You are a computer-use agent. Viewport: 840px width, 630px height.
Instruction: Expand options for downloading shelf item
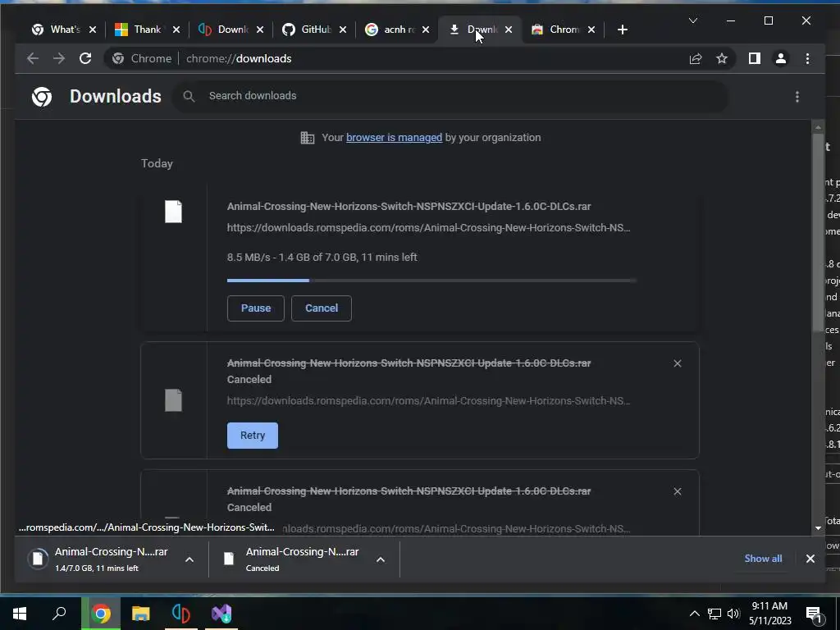coord(189,559)
